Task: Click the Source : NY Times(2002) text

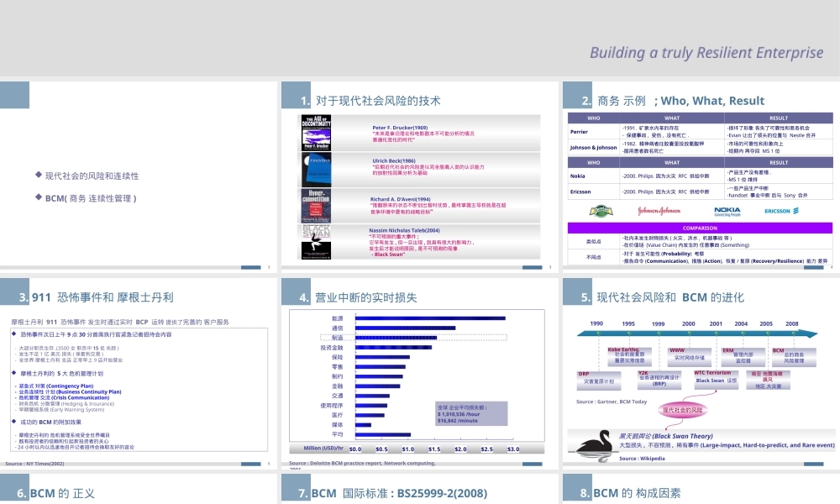Action: point(34,464)
